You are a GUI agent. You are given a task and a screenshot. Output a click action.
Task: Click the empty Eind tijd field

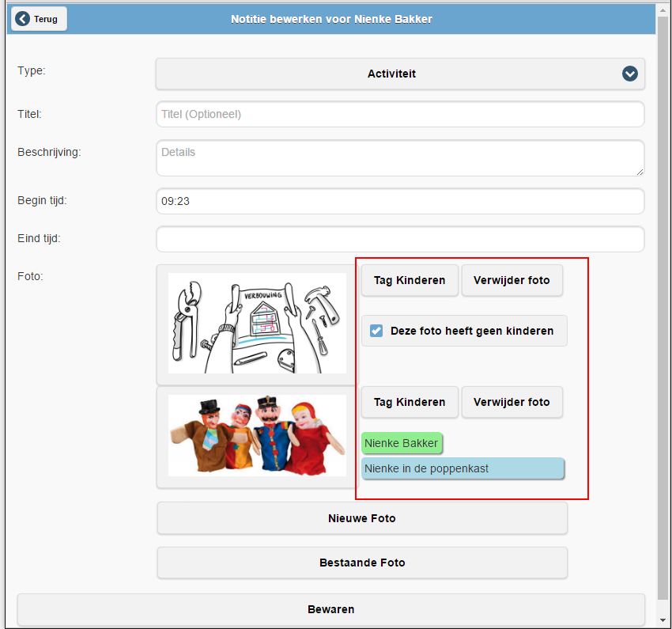coord(400,239)
